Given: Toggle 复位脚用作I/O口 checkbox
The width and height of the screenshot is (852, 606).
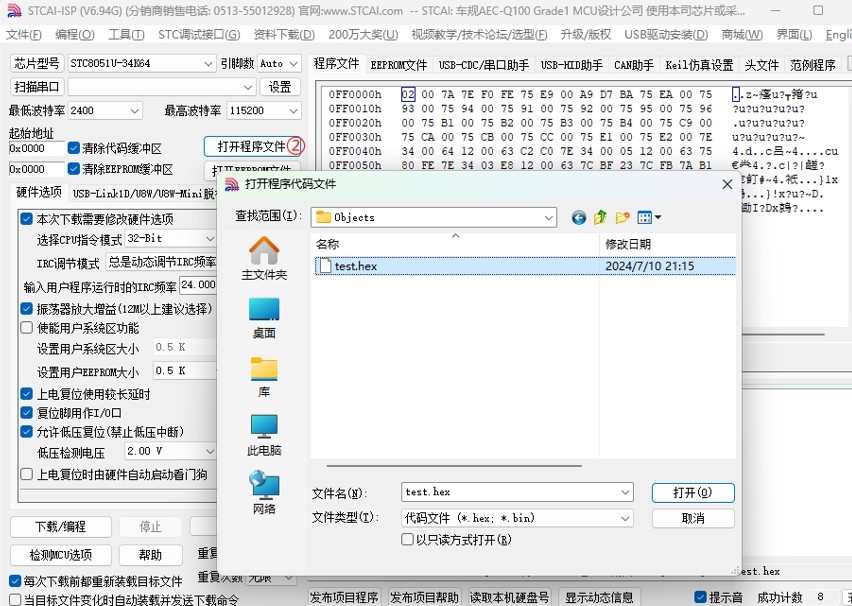Looking at the screenshot, I should pos(27,413).
